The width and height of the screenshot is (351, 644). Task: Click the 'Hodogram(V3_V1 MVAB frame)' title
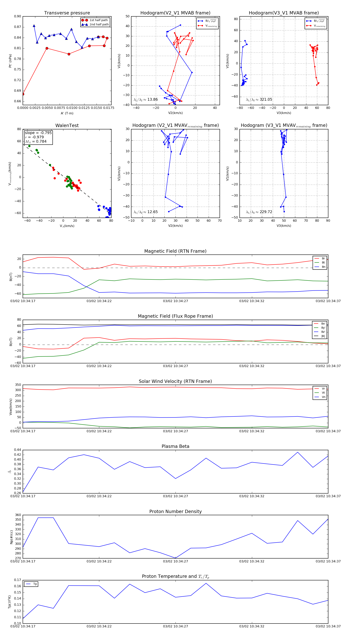tap(284, 13)
